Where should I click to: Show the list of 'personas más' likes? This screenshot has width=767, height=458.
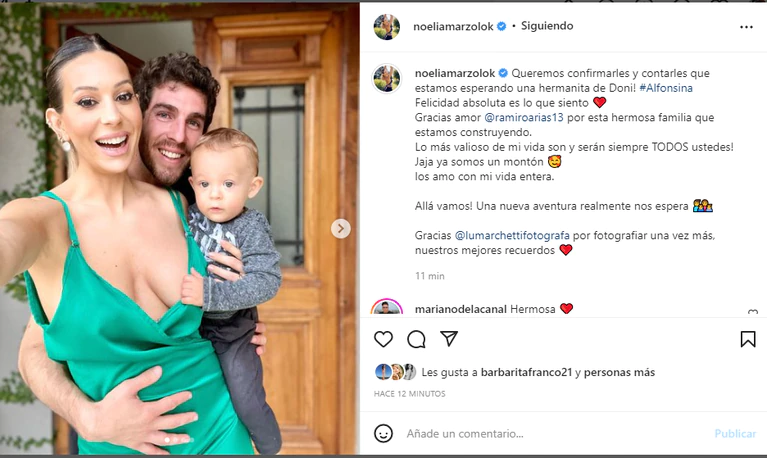point(619,372)
